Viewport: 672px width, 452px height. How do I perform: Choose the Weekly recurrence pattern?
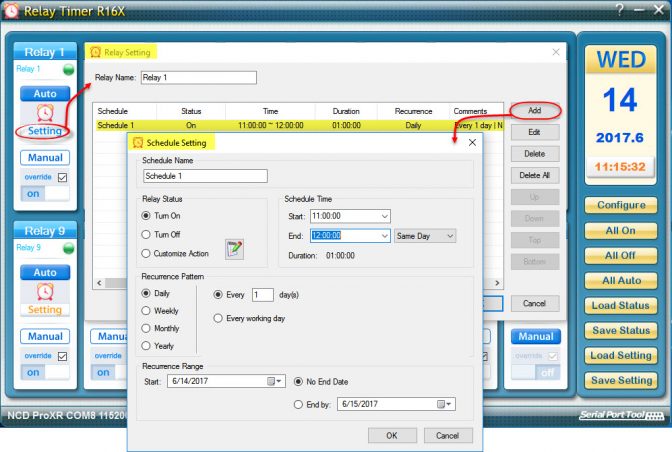pos(147,311)
